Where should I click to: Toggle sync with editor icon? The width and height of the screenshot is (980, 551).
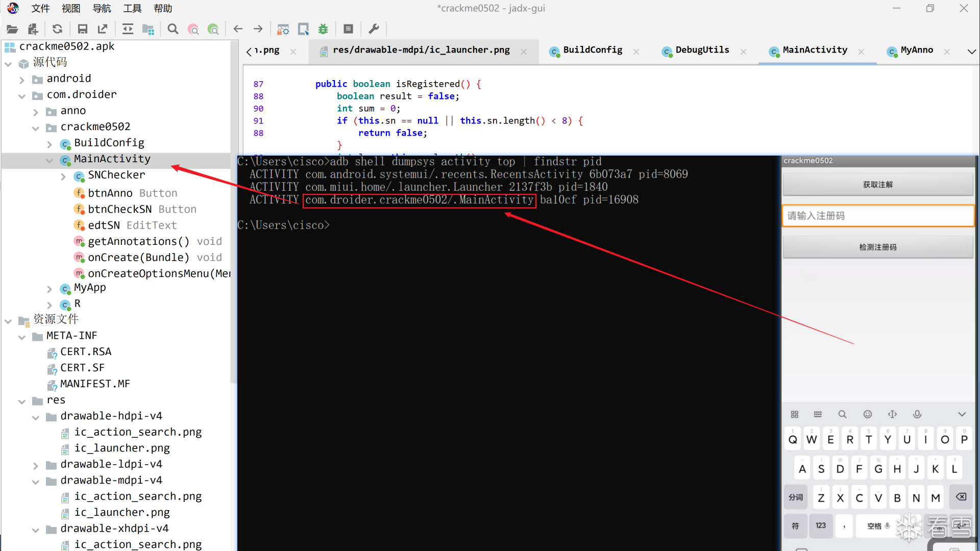pos(128,29)
